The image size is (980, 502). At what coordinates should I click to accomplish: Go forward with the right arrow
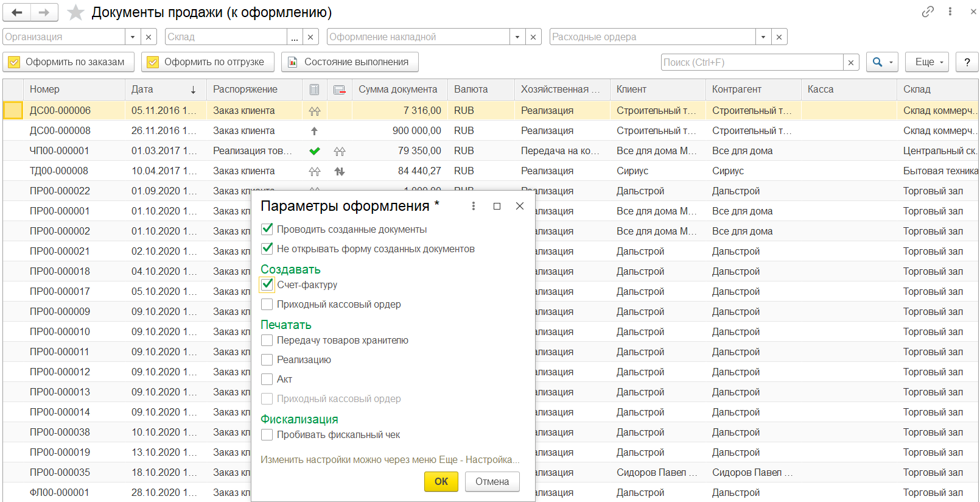(44, 12)
